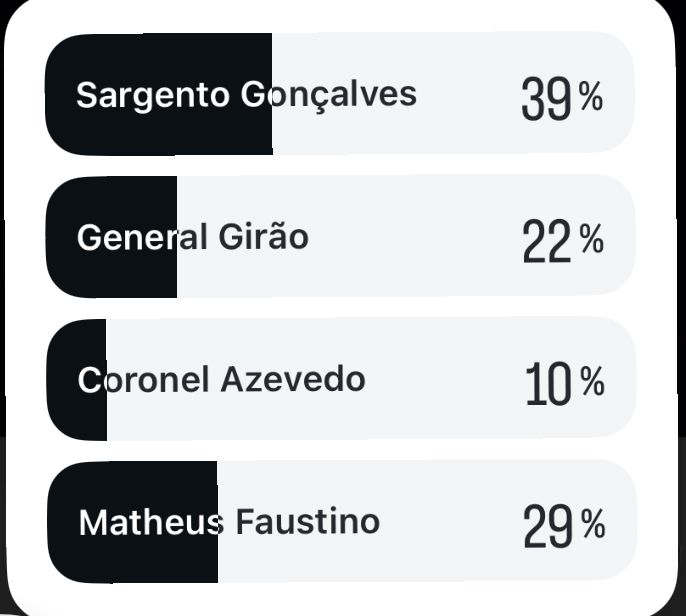Click the dark progress fill of Coronel Azevedo

(x=78, y=415)
